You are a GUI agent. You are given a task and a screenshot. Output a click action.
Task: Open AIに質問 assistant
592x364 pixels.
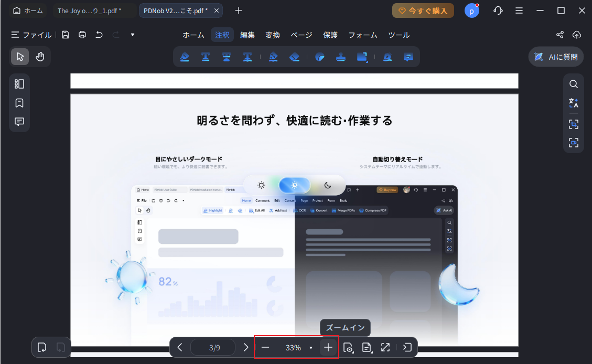(x=555, y=57)
